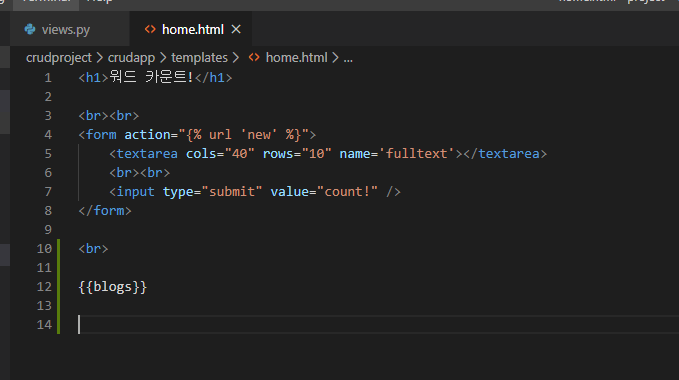Click the rows="10" attribute value

[317, 154]
